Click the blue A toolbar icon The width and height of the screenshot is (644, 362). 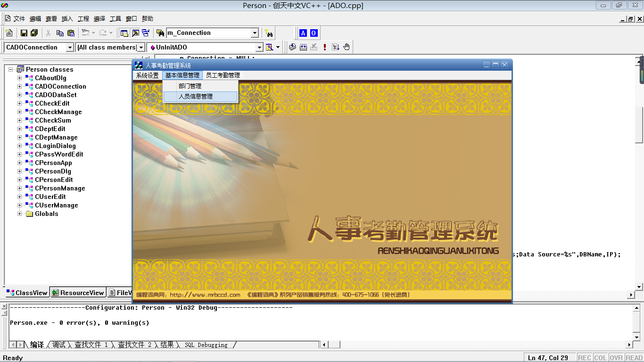(303, 33)
